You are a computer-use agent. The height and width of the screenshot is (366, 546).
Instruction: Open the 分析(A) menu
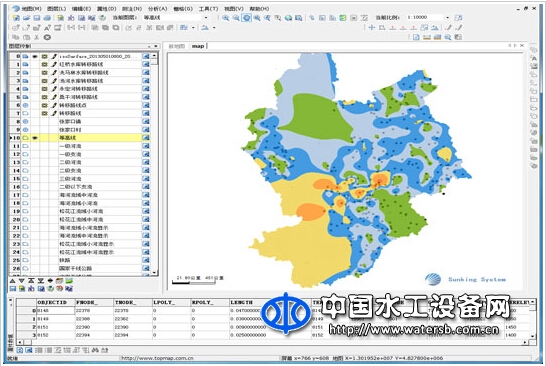[x=157, y=8]
